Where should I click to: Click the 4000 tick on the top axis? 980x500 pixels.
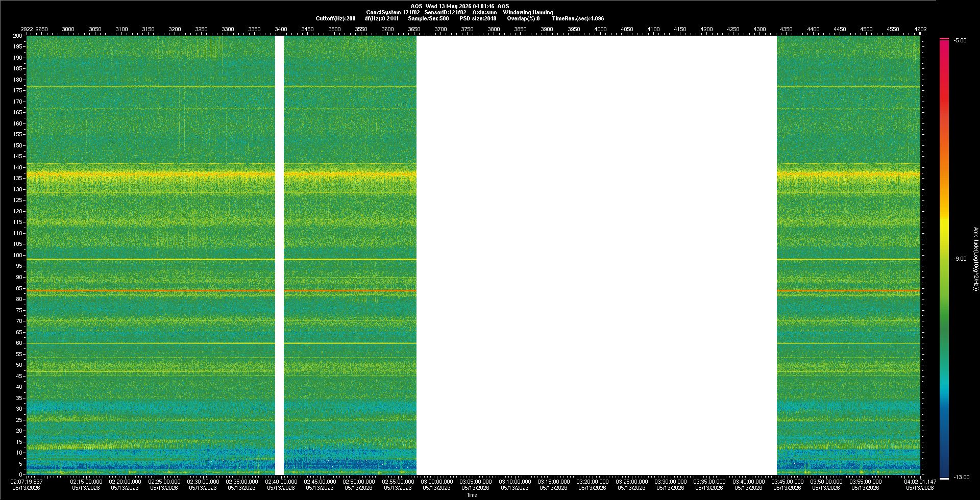(x=600, y=29)
